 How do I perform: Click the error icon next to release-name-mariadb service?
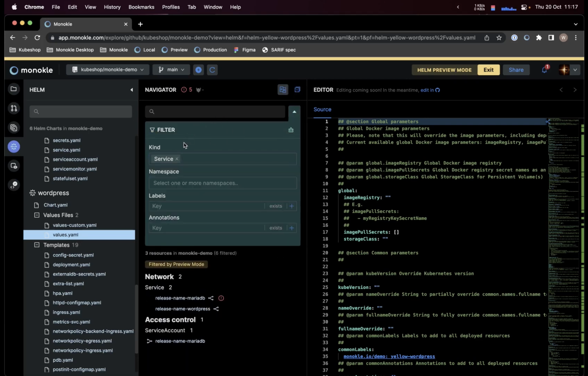221,298
